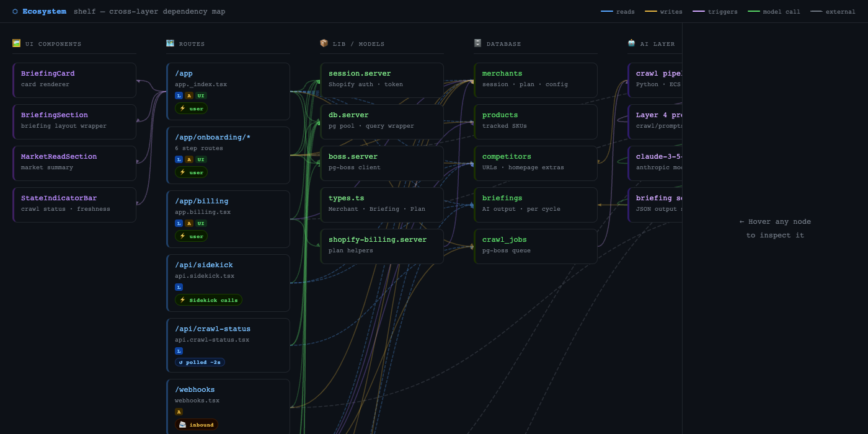868x434 pixels.
Task: Click the Lib / Models package icon
Action: point(324,43)
